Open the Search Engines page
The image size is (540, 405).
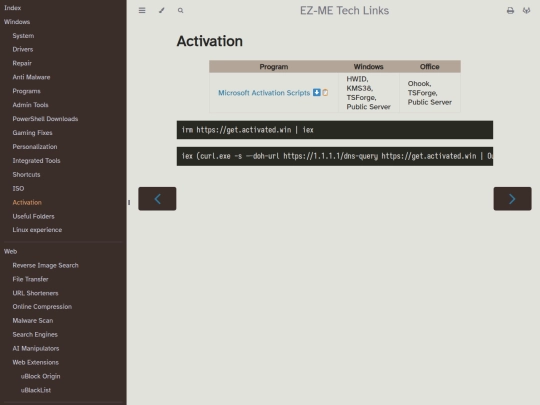pyautogui.click(x=35, y=334)
